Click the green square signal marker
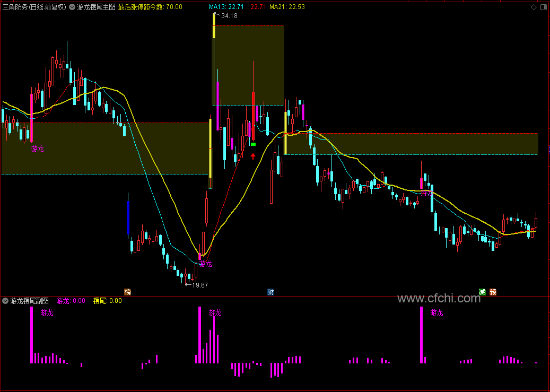 tap(253, 144)
